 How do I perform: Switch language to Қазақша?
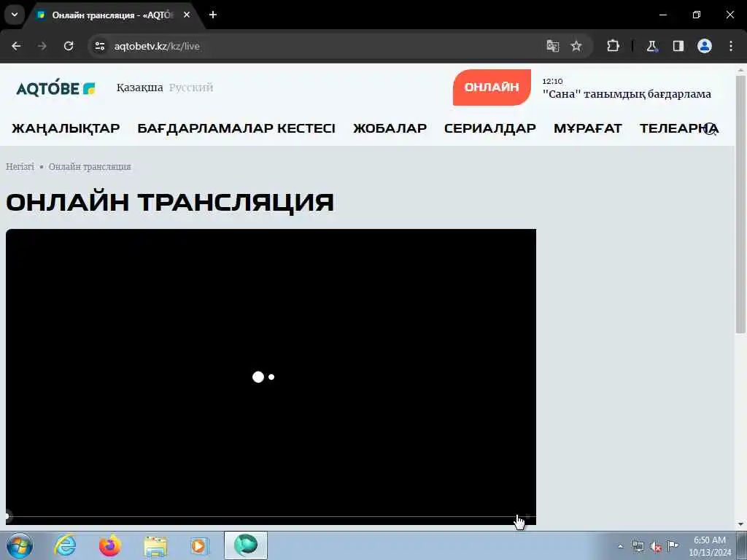pyautogui.click(x=139, y=87)
